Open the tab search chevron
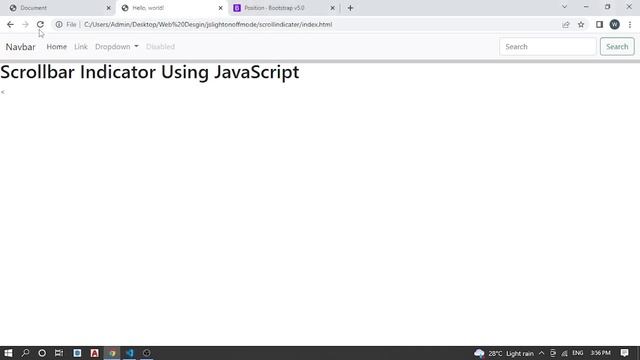Screen dimensions: 640x360 [564, 7]
